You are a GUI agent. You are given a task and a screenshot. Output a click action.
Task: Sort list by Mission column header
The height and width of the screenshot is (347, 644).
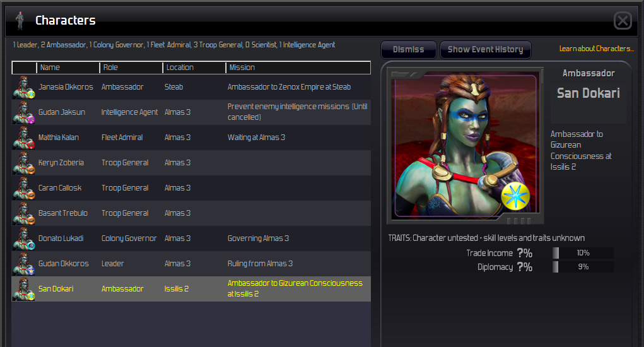(298, 68)
